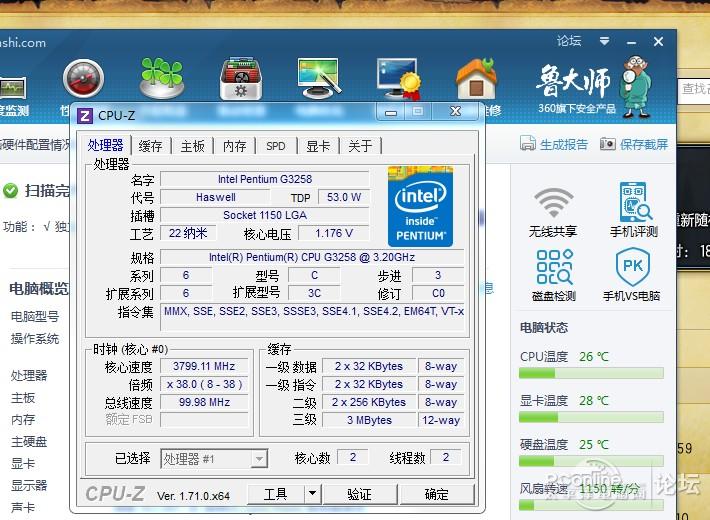
Task: Open the 显卡 tab in CPU-Z
Action: point(318,146)
